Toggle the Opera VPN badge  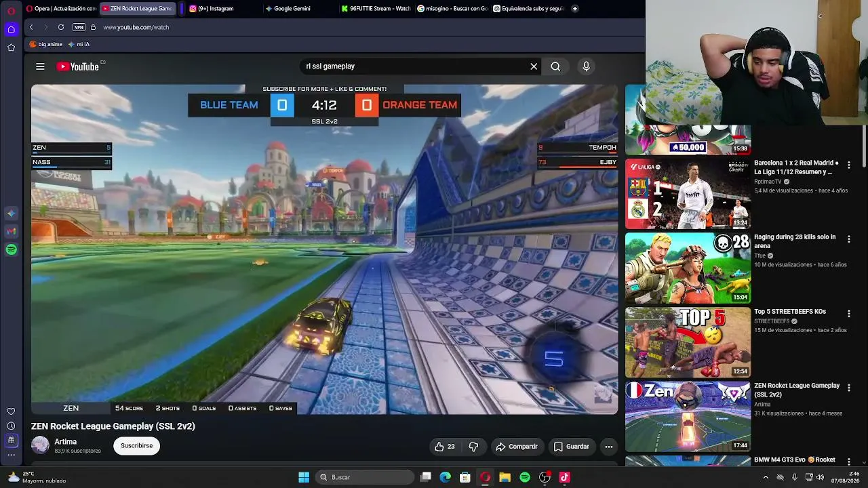click(79, 27)
